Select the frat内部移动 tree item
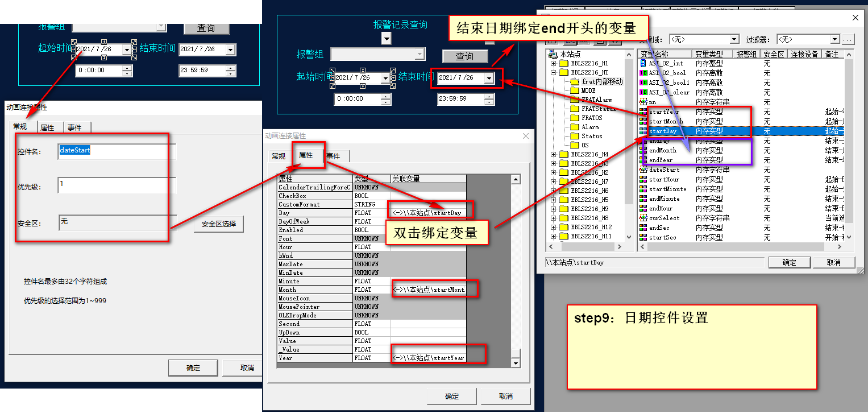 point(602,81)
